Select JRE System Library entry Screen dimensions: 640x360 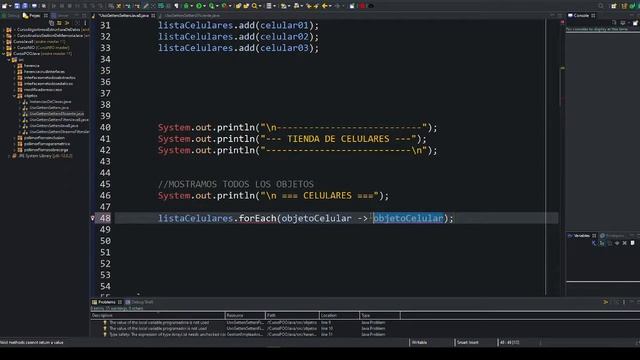[x=45, y=156]
